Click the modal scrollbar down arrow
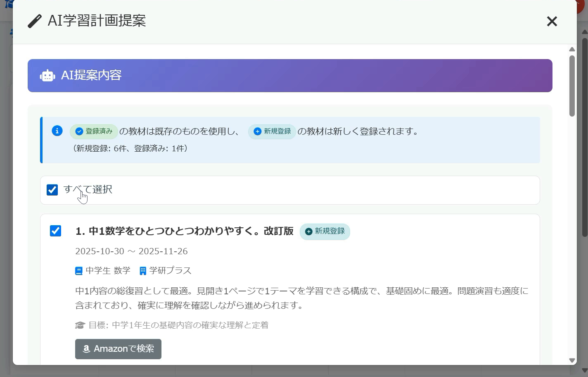 click(572, 360)
